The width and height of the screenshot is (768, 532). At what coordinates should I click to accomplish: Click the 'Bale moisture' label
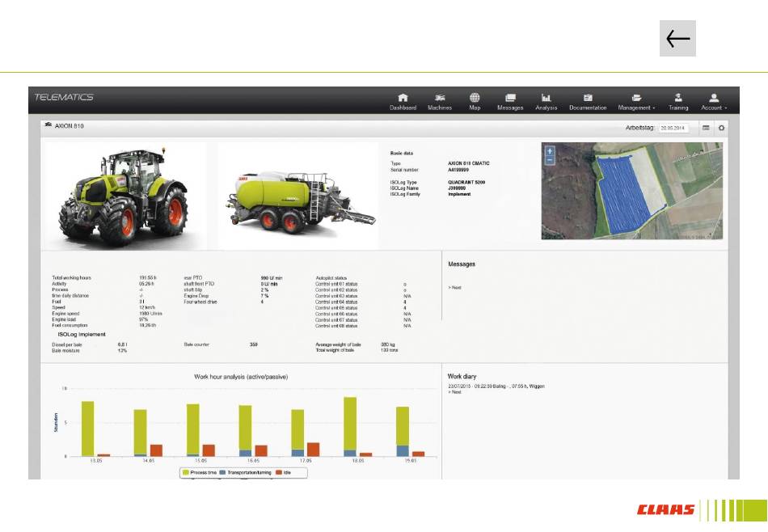tap(65, 351)
